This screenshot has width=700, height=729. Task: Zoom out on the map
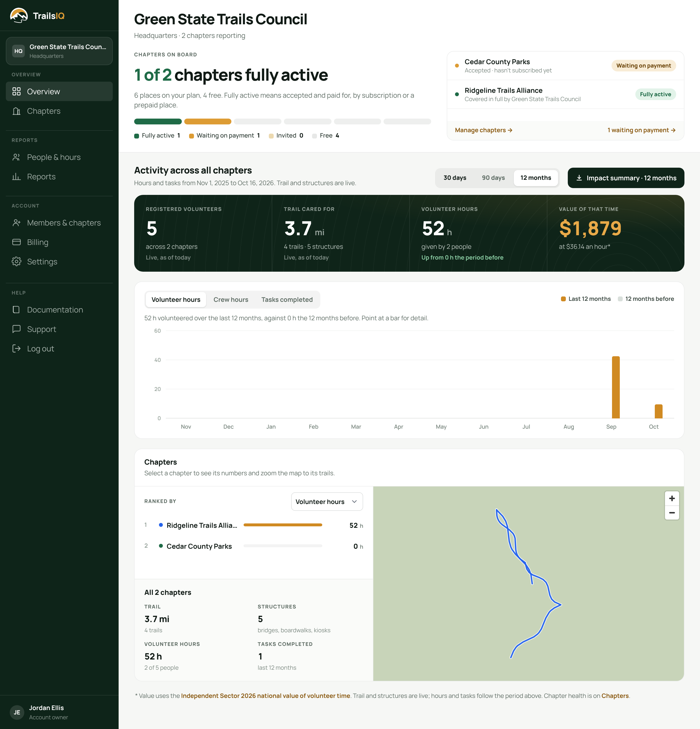(672, 512)
